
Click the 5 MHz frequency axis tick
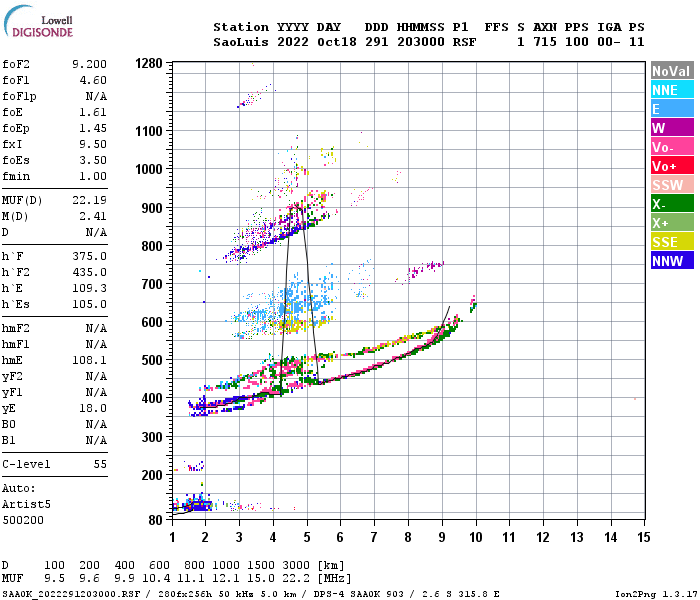pos(307,537)
